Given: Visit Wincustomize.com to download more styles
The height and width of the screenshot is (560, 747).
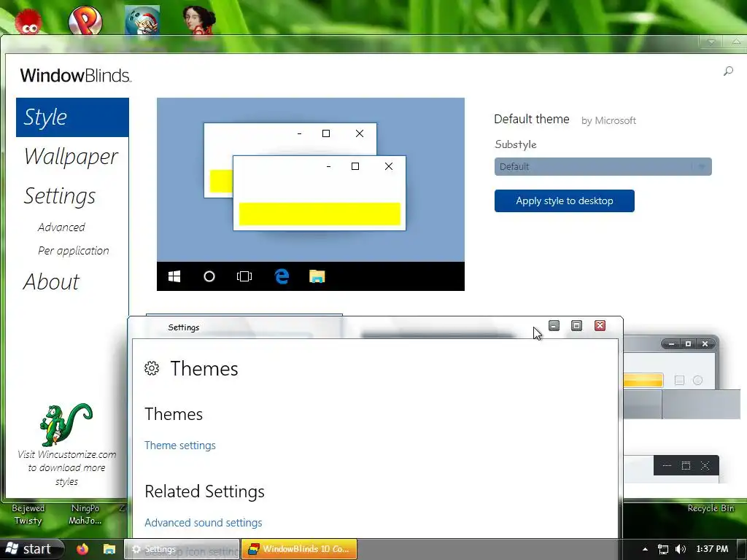Looking at the screenshot, I should click(66, 467).
